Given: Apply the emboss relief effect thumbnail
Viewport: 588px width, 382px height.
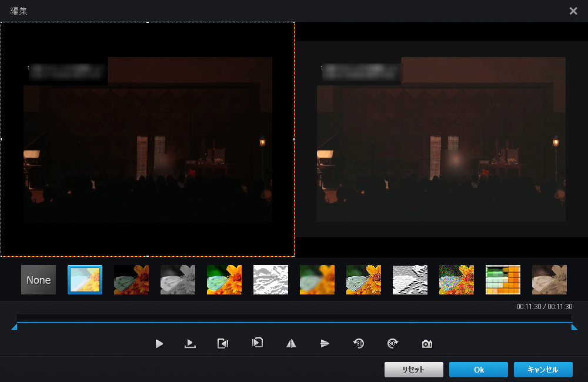Looking at the screenshot, I should (410, 280).
